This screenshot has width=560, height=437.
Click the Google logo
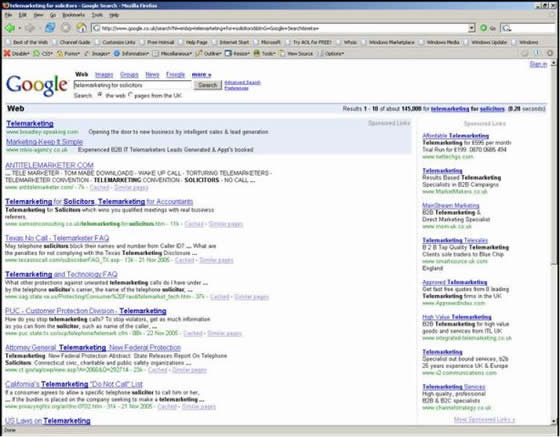click(37, 86)
